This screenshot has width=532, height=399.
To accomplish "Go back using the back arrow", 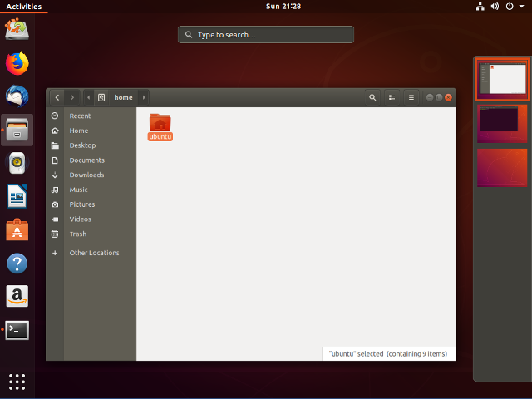I will [x=57, y=97].
